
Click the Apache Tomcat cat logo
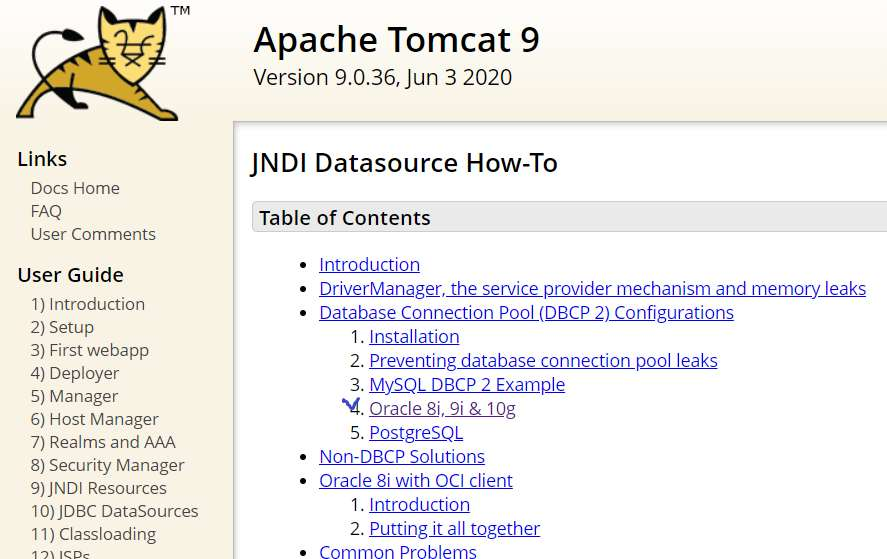[x=99, y=62]
